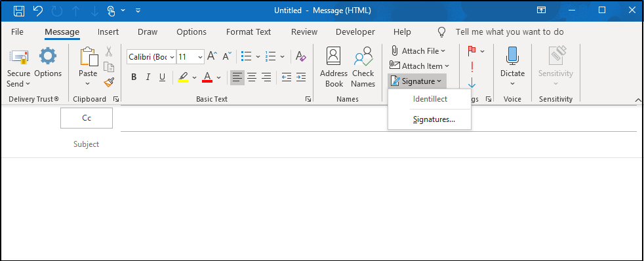
Task: Cut selection with the scissors icon
Action: coord(109,51)
